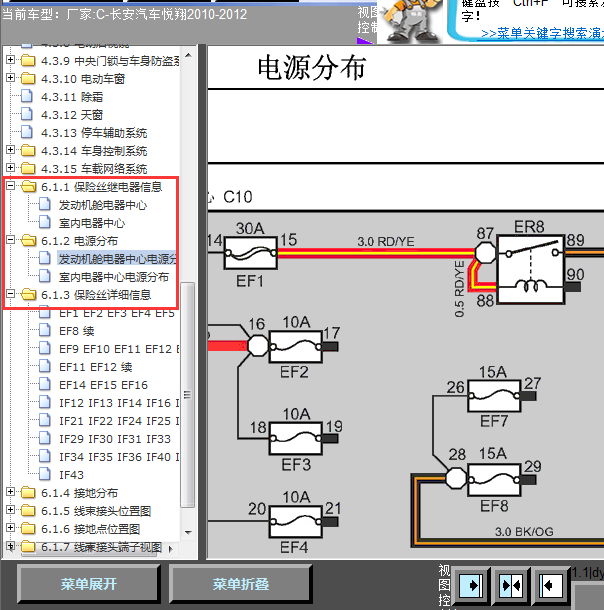604x610 pixels.
Task: Open the EF14 EF15 EF16 page
Action: 103,385
